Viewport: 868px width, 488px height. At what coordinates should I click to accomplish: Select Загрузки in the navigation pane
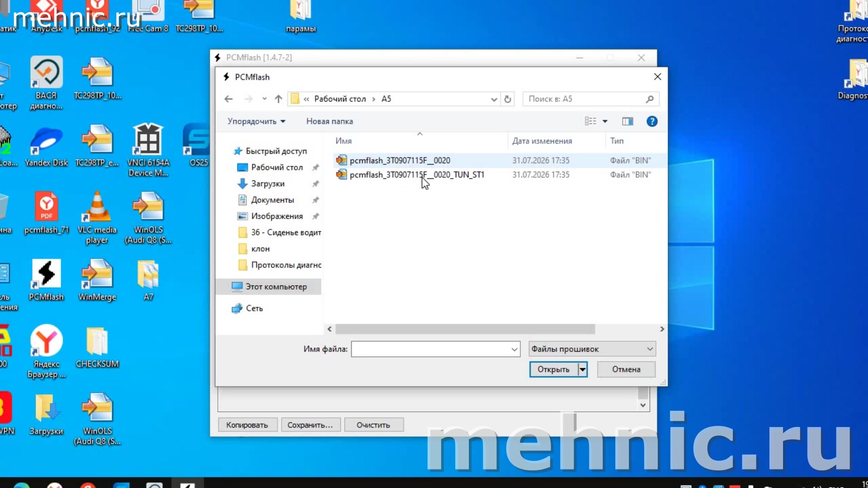click(268, 183)
